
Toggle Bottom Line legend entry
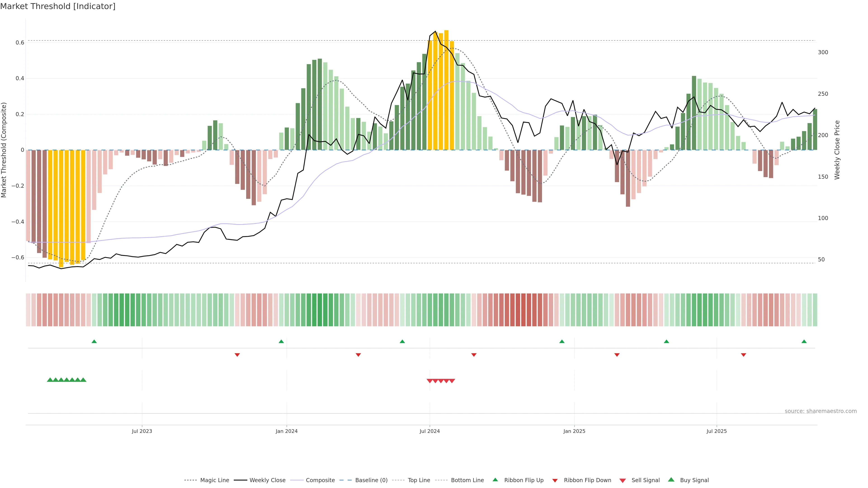467,480
